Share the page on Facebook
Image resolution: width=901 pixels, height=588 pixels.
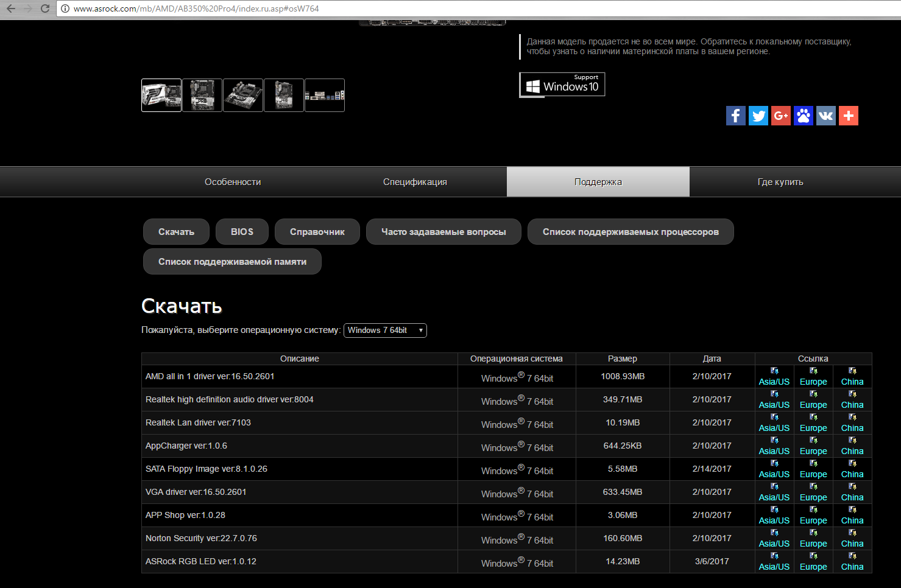(x=736, y=116)
